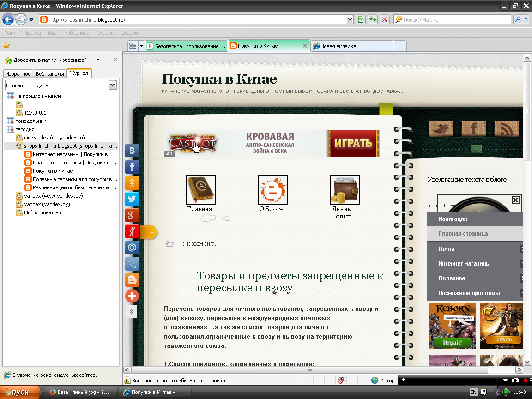The height and width of the screenshot is (399, 532).
Task: Expand the address bar URL dropdown
Action: pyautogui.click(x=350, y=20)
